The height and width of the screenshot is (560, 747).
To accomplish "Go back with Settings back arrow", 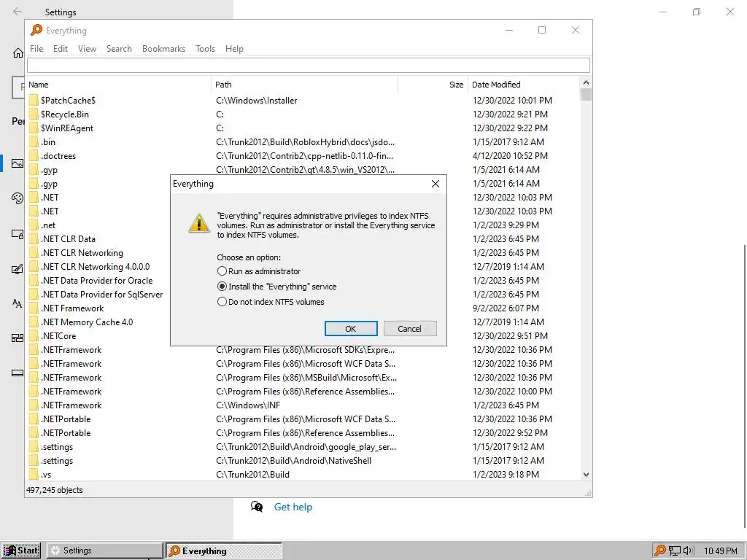I will (x=18, y=12).
